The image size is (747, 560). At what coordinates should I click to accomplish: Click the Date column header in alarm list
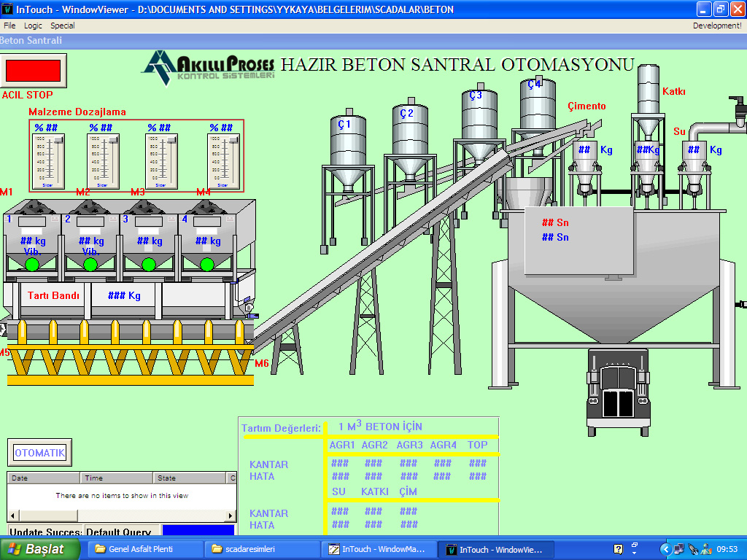(x=44, y=478)
